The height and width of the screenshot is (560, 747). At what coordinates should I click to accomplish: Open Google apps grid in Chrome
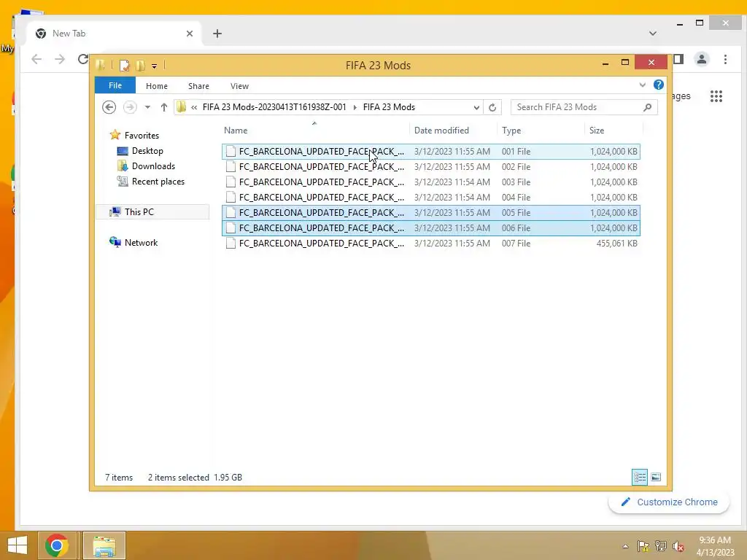pos(716,96)
